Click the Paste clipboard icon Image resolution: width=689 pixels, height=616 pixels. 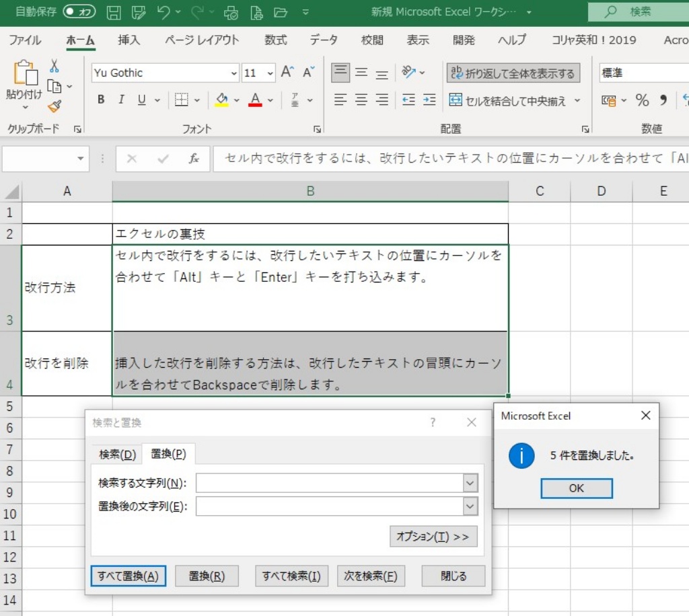point(25,73)
